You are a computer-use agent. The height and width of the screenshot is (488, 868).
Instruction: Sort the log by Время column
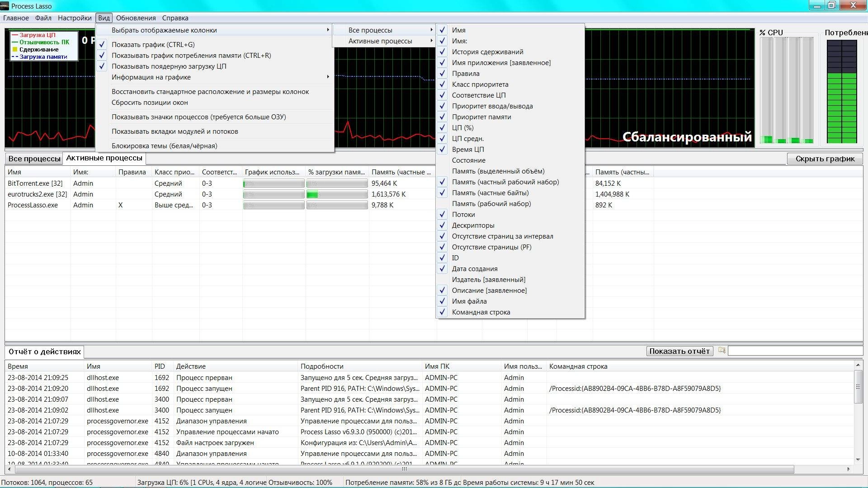pyautogui.click(x=44, y=366)
